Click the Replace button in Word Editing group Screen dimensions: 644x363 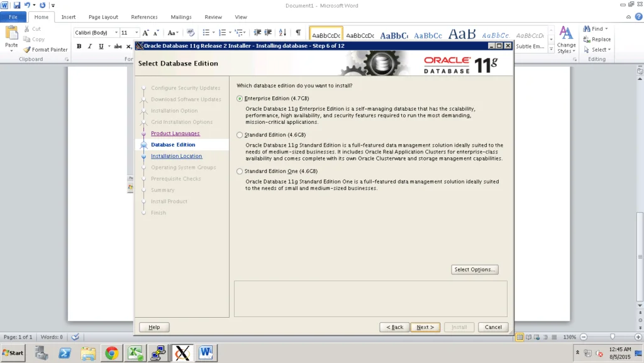pyautogui.click(x=597, y=39)
